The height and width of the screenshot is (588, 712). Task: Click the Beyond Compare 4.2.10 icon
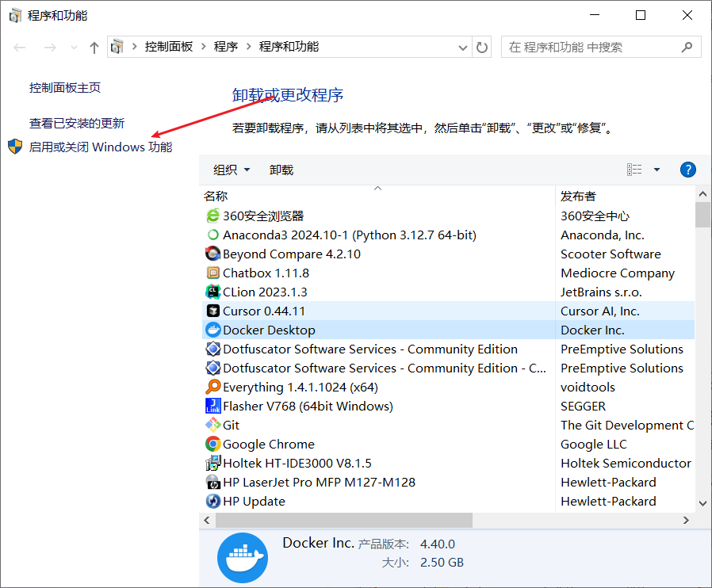[x=212, y=254]
